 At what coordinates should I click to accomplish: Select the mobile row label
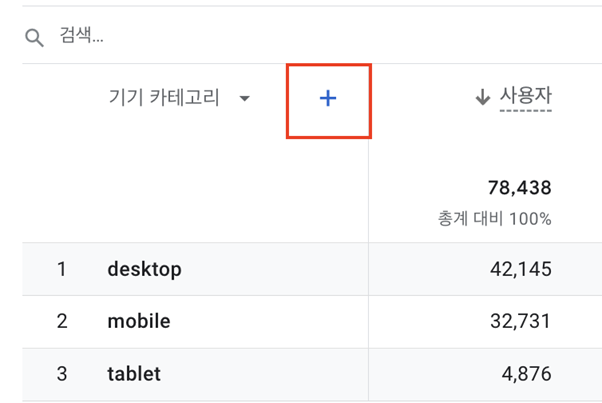click(x=139, y=321)
